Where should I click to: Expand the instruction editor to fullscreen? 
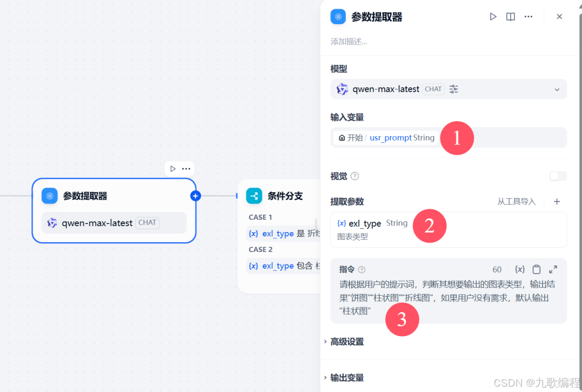553,269
